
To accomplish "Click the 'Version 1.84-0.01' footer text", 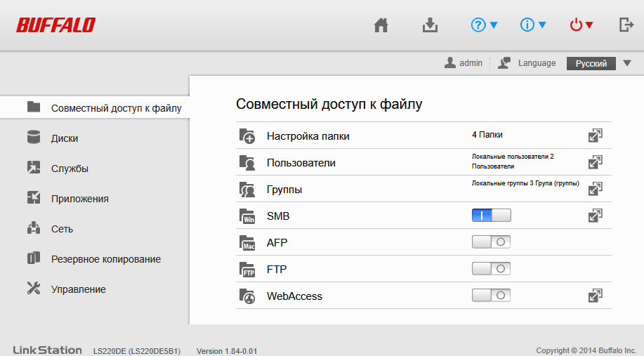I will point(227,351).
